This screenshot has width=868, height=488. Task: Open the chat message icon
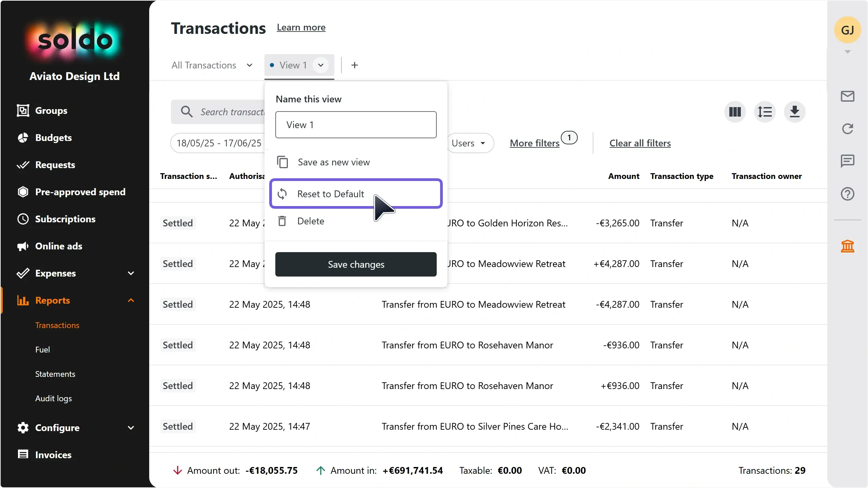847,161
